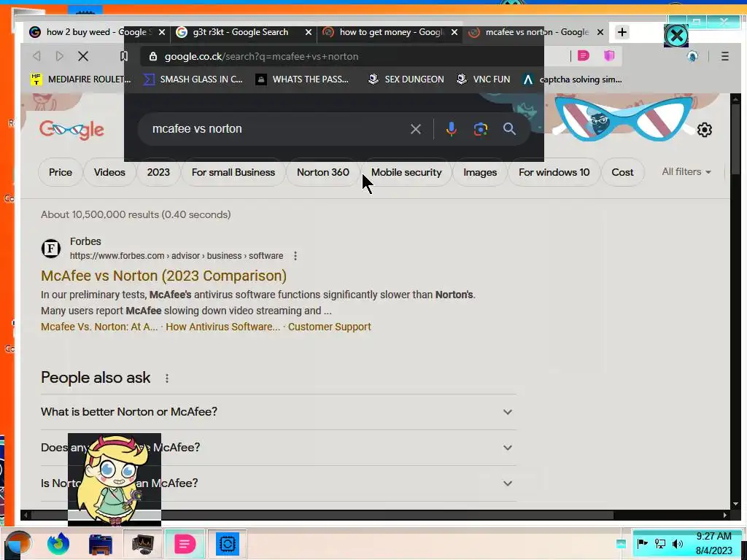
Task: Start voice search with microphone
Action: pyautogui.click(x=451, y=129)
